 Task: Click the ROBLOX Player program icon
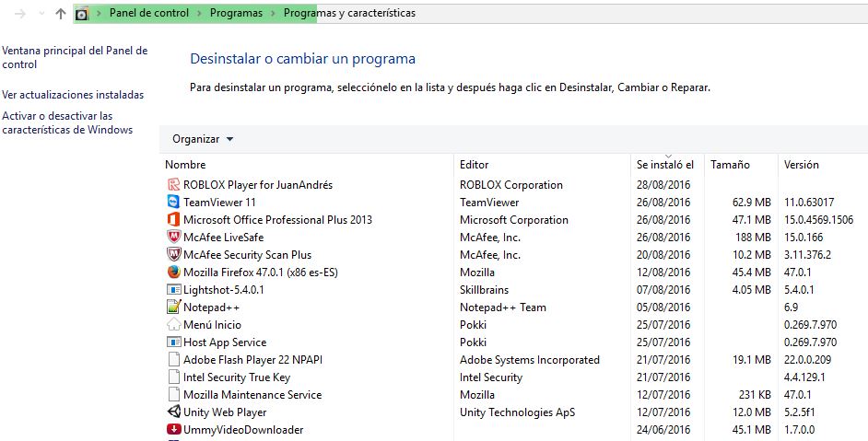coord(174,185)
